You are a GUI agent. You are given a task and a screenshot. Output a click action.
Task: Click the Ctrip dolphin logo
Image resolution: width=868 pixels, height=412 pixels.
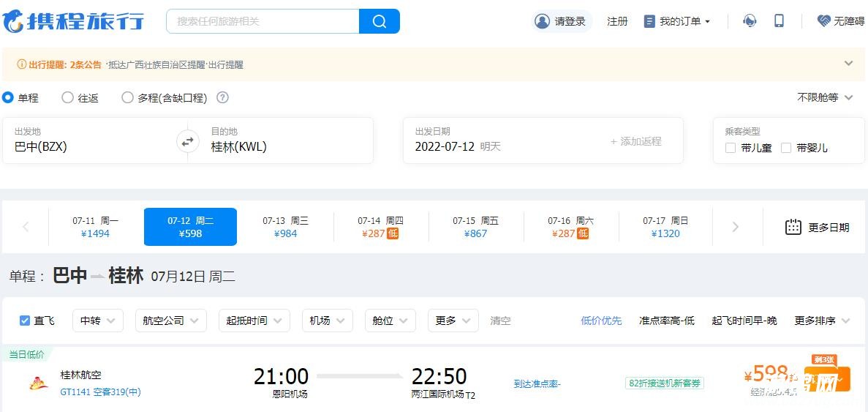click(14, 22)
